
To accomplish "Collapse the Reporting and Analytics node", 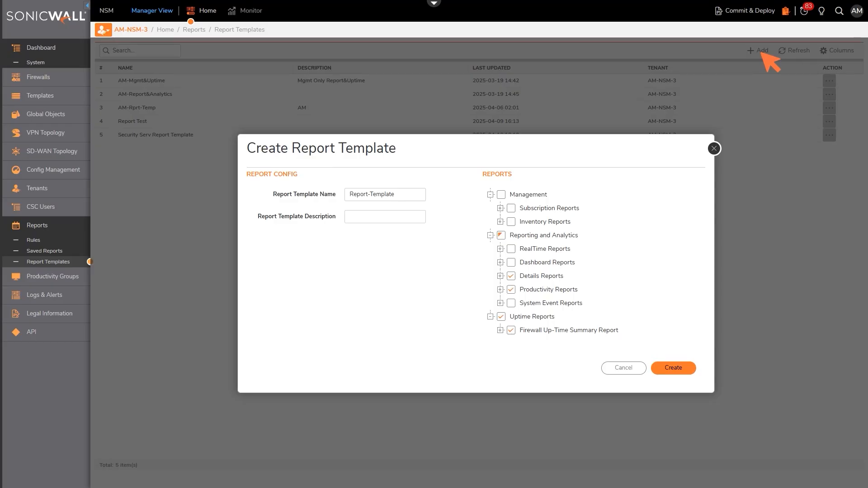I will 490,235.
